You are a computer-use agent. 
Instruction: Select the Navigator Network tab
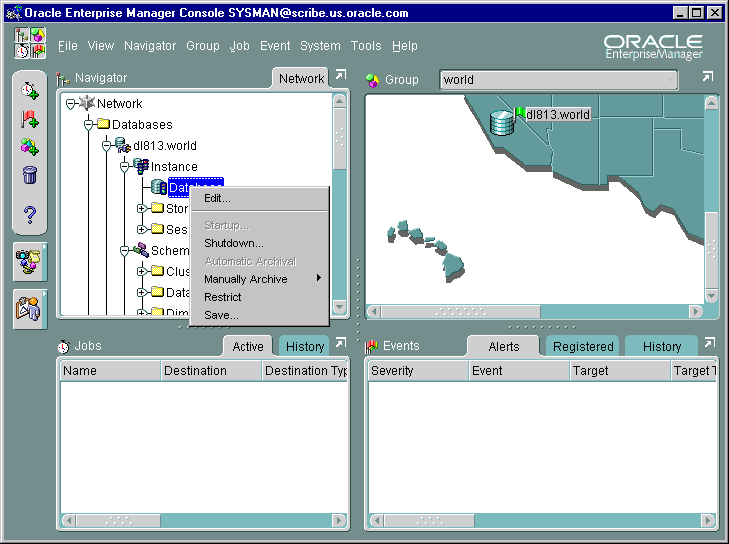(x=301, y=79)
